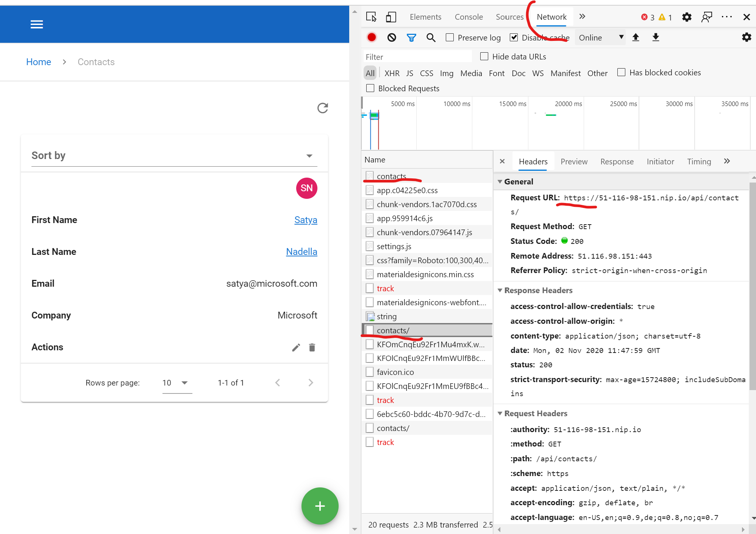Show more DevTools tabs
The width and height of the screenshot is (756, 534).
click(582, 16)
